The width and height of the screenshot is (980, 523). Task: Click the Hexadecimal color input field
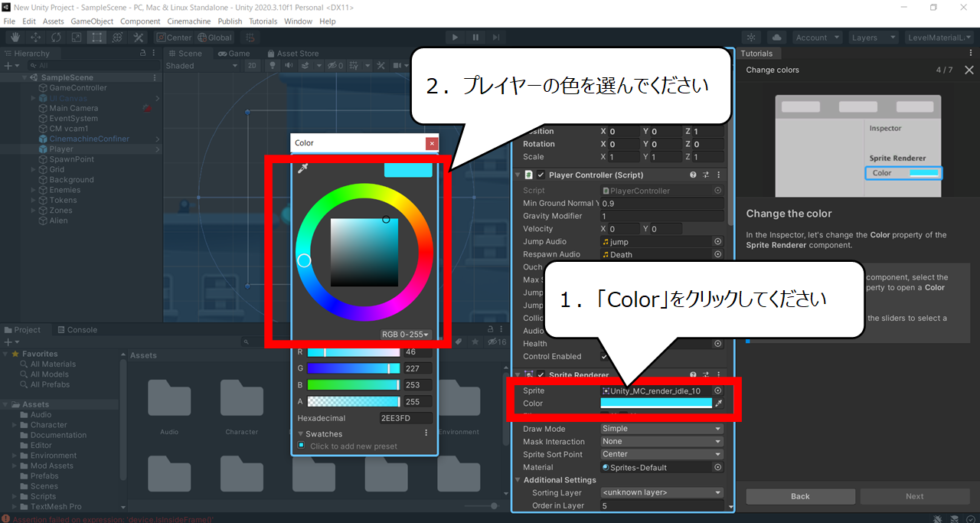click(x=406, y=418)
